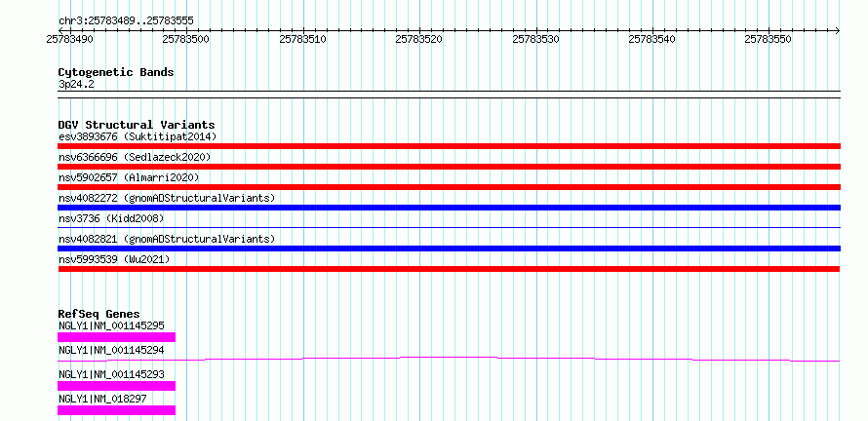Screen dimensions: 868x421
Task: Click the 3p24.2 band label
Action: pyautogui.click(x=75, y=85)
